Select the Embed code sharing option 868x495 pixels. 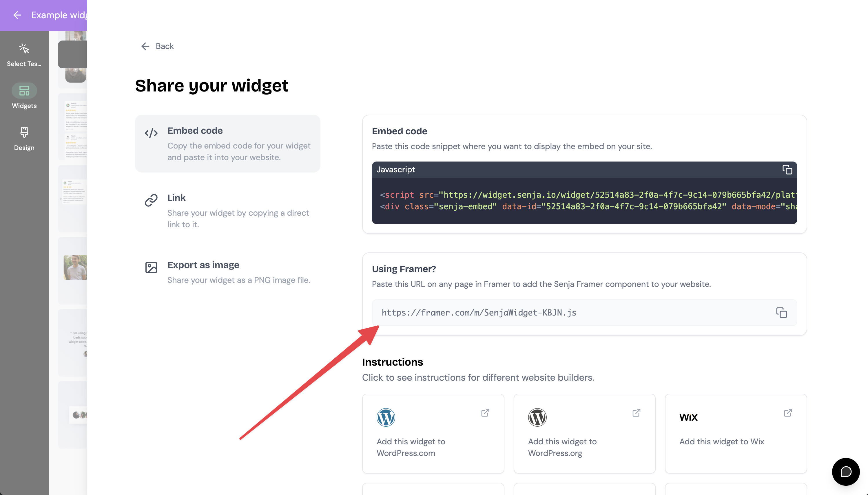tap(228, 144)
